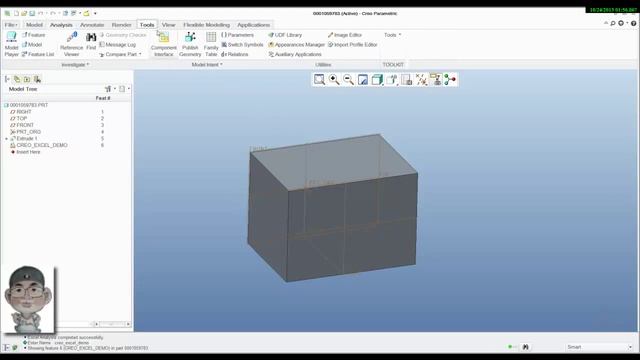This screenshot has height=360, width=640.
Task: Click Switch Symbols
Action: click(x=242, y=44)
